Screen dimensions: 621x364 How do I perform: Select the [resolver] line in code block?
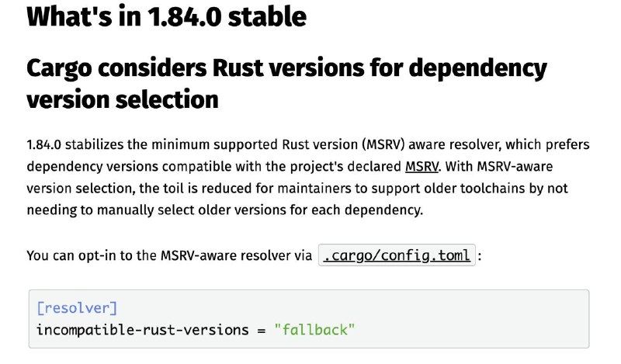[x=77, y=308]
